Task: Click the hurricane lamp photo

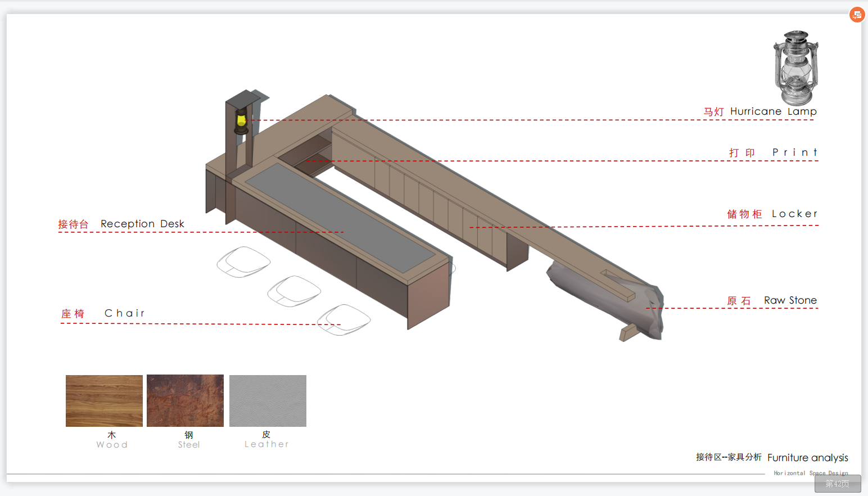Action: [796, 68]
